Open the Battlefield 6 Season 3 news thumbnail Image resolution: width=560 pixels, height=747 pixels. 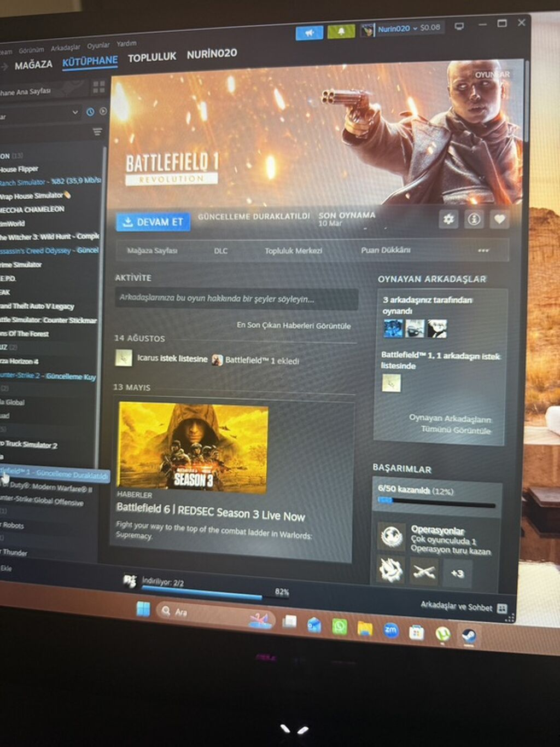pos(193,447)
